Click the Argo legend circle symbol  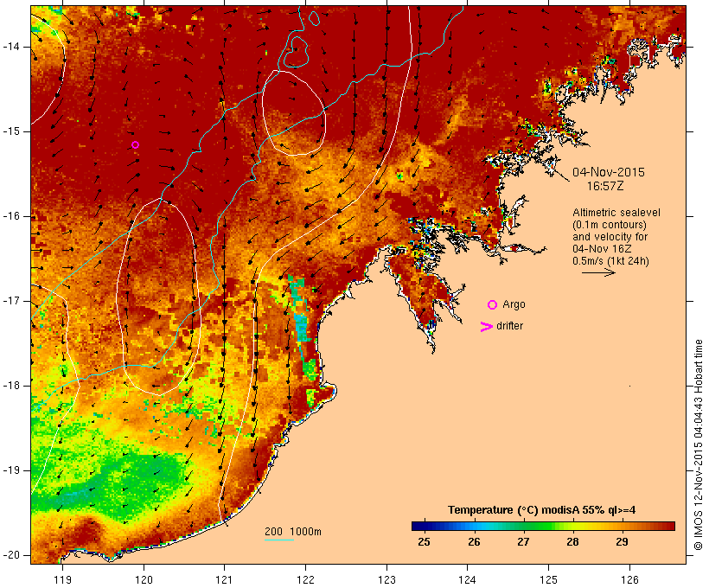coord(493,305)
